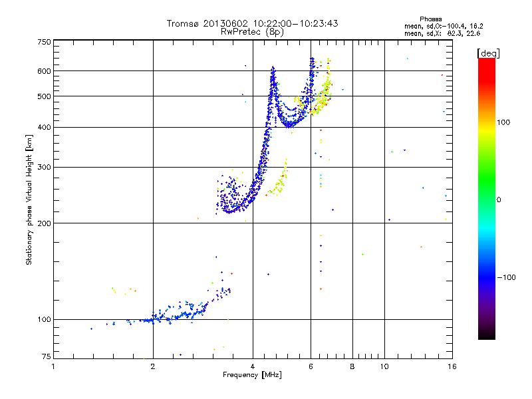Image resolution: width=532 pixels, height=399 pixels.
Task: Click the '2' frequency axis tick label
Action: pos(153,366)
